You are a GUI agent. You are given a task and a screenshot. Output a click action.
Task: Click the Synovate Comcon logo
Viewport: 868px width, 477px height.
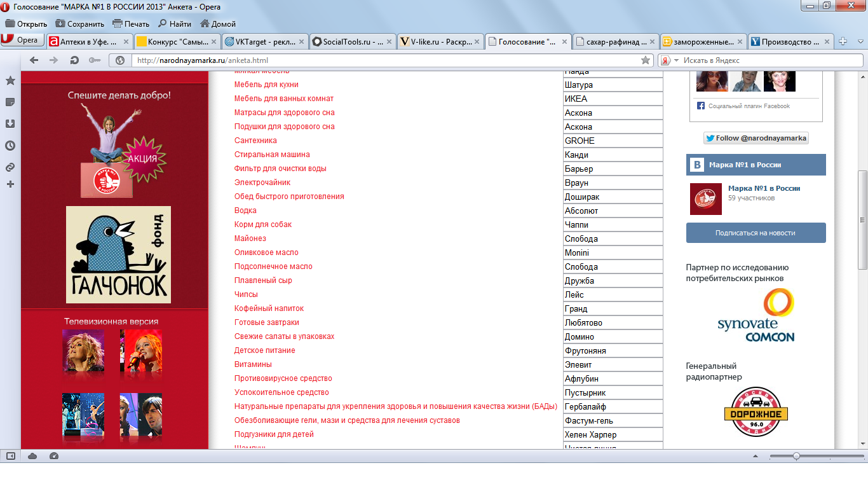756,315
